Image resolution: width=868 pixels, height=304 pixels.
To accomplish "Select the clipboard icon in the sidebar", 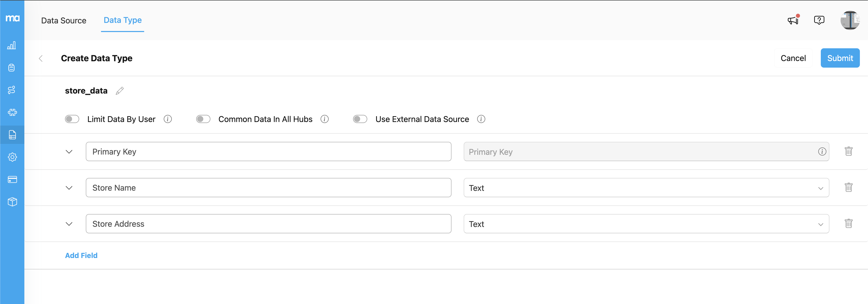I will [12, 67].
